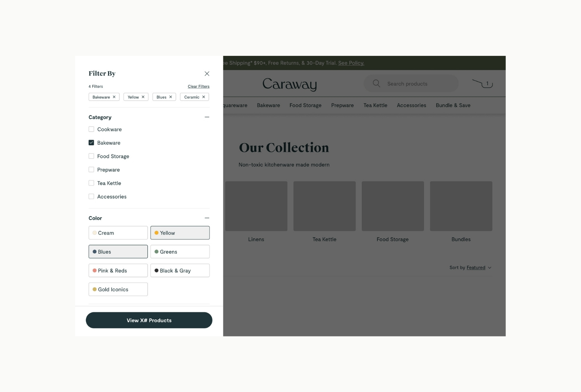Open the Linens collection thumbnail

[256, 206]
